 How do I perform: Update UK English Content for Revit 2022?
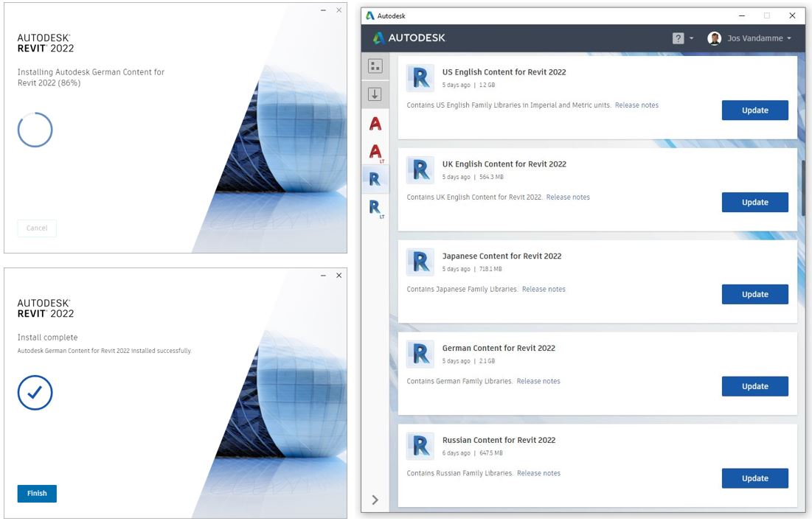pyautogui.click(x=755, y=203)
